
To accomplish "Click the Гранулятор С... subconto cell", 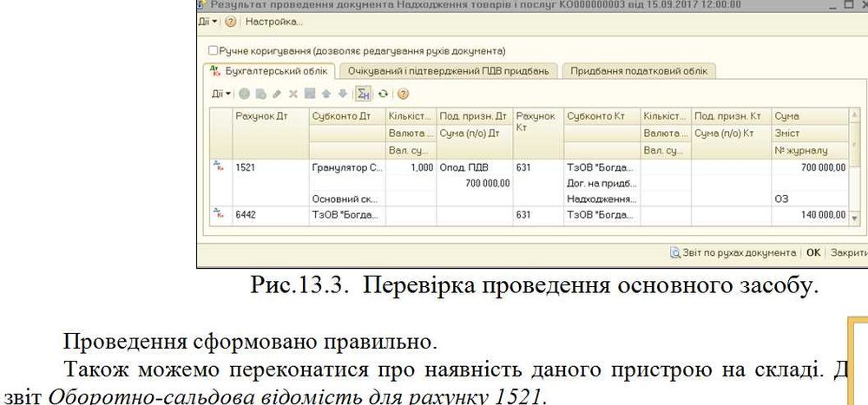I will pos(347,167).
